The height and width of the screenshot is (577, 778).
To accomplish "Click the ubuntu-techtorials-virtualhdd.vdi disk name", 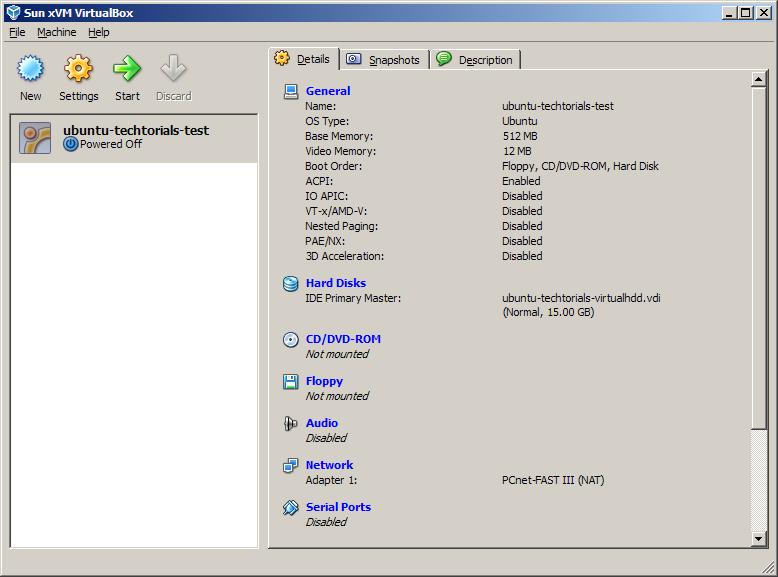I will pos(581,298).
